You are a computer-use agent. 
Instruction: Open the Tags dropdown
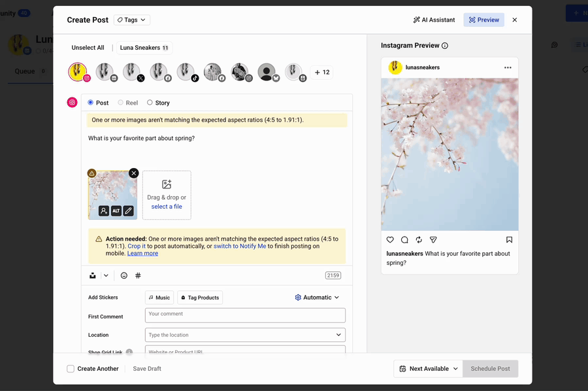(x=131, y=20)
